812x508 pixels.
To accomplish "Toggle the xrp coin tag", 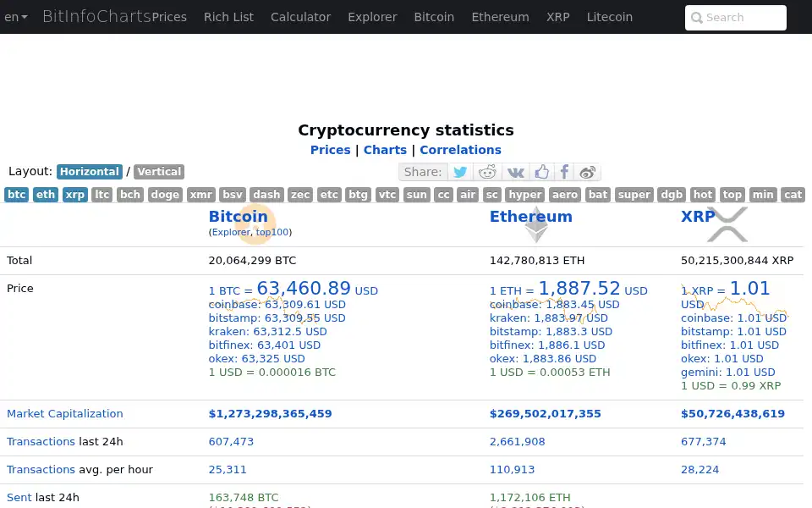I will pos(75,195).
